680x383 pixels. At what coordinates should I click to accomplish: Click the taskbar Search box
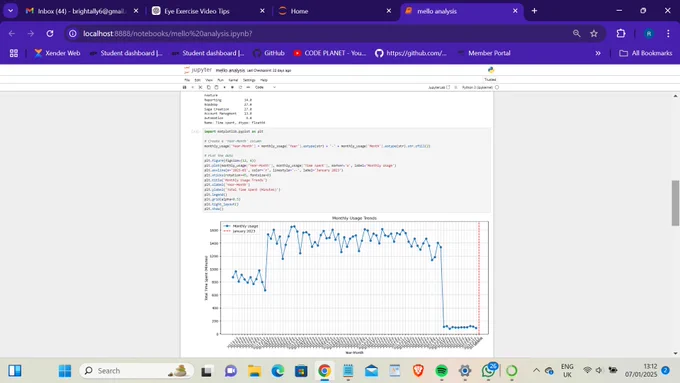(137, 371)
